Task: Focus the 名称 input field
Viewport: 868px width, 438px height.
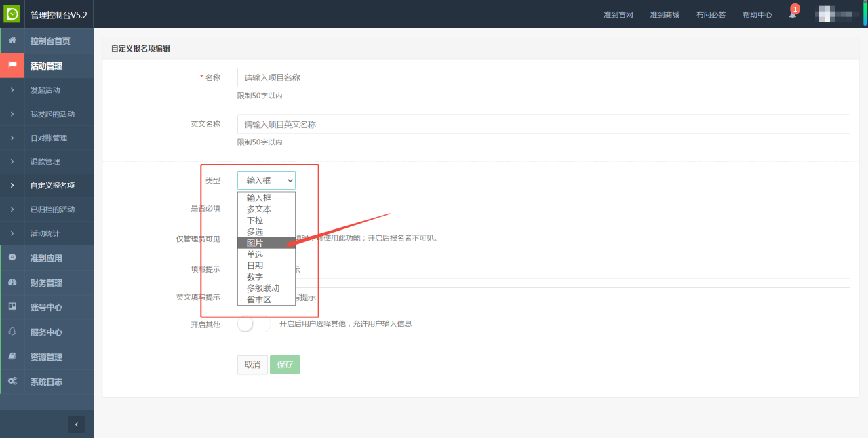Action: [544, 77]
